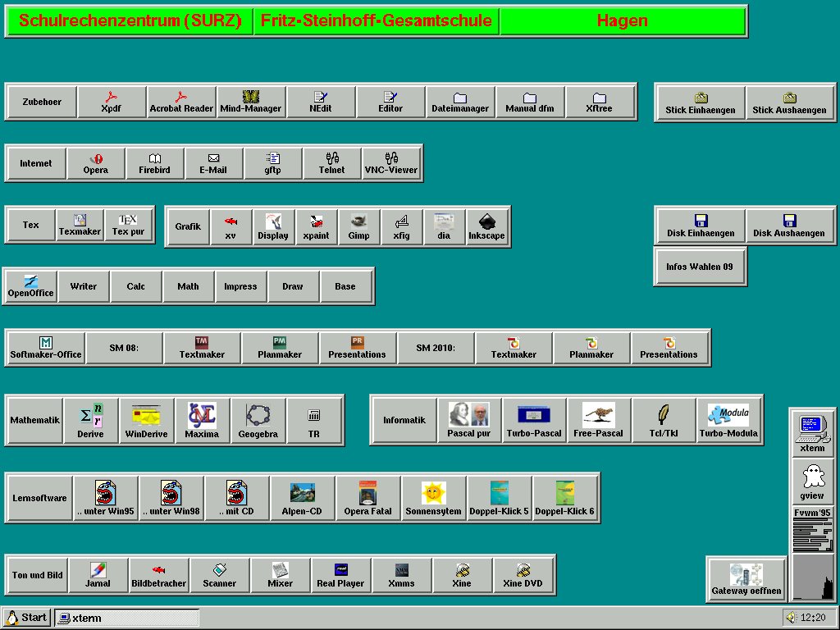Launch gview ghost icon
This screenshot has width=840, height=630.
point(813,481)
